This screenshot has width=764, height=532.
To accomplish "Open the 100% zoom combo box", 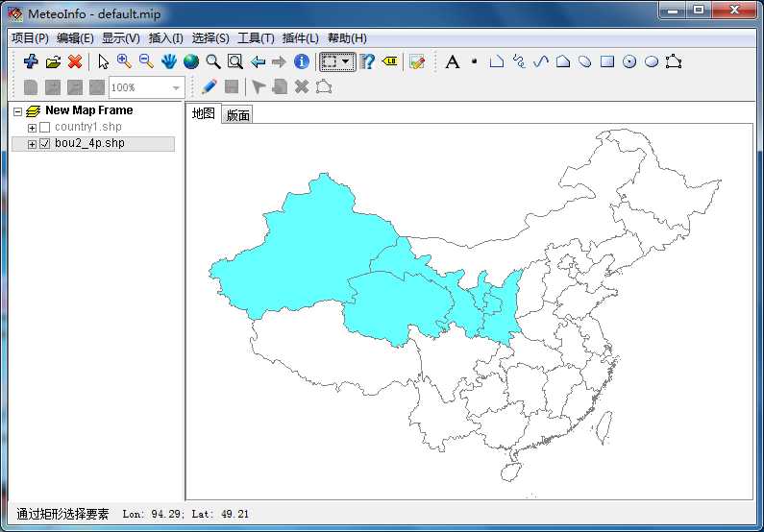I will [147, 87].
